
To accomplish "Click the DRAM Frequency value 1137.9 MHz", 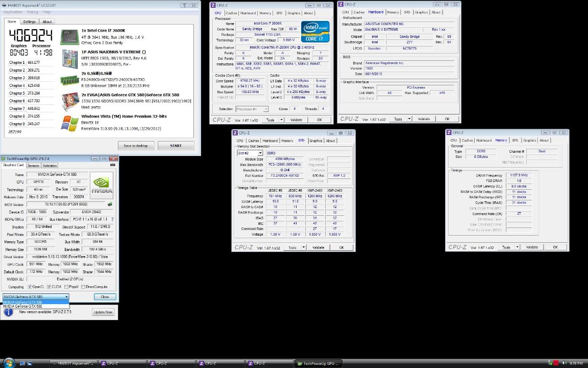I will 519,175.
